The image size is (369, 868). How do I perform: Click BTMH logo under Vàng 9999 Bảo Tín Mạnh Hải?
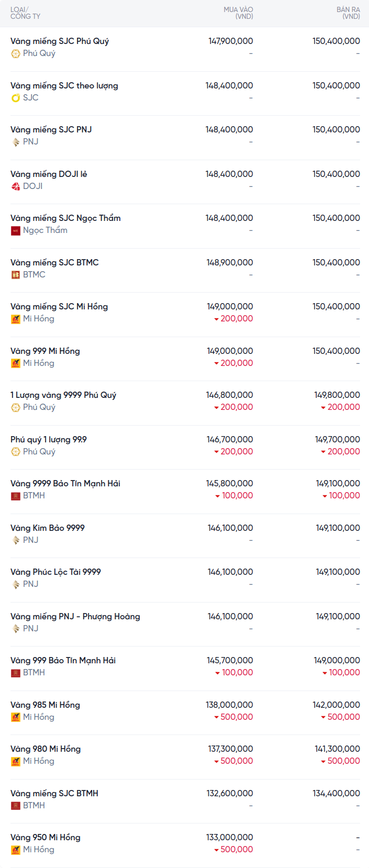pyautogui.click(x=16, y=496)
